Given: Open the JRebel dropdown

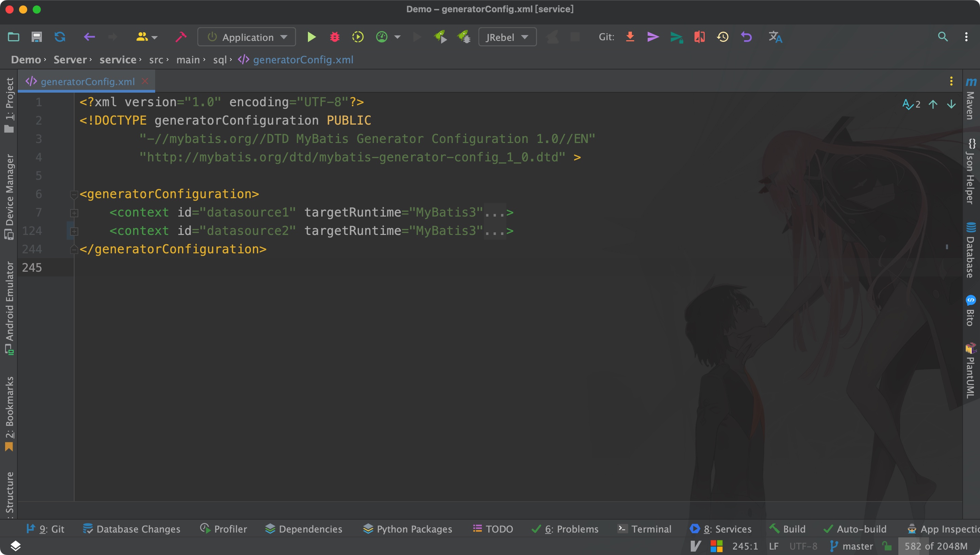Looking at the screenshot, I should pos(507,37).
